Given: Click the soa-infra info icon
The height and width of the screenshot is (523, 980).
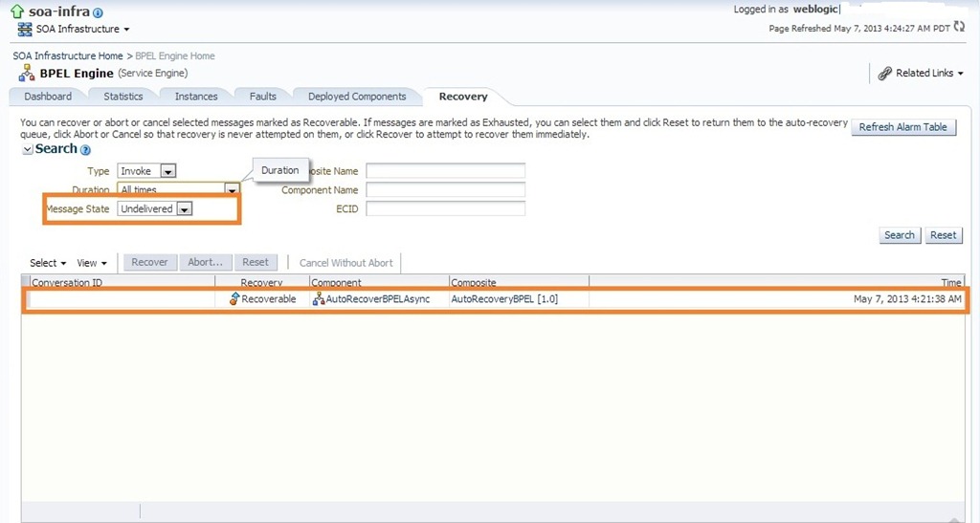Looking at the screenshot, I should click(99, 13).
